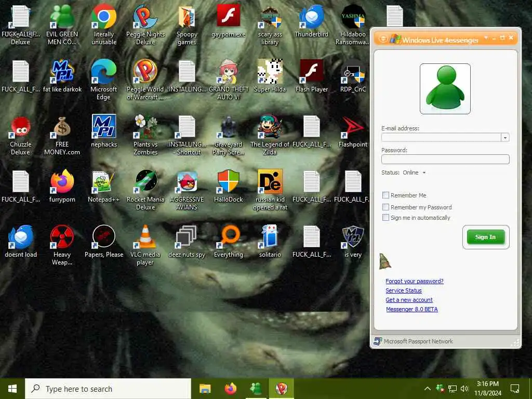This screenshot has width=532, height=399.
Task: Check Sign me in automatically
Action: click(x=385, y=218)
